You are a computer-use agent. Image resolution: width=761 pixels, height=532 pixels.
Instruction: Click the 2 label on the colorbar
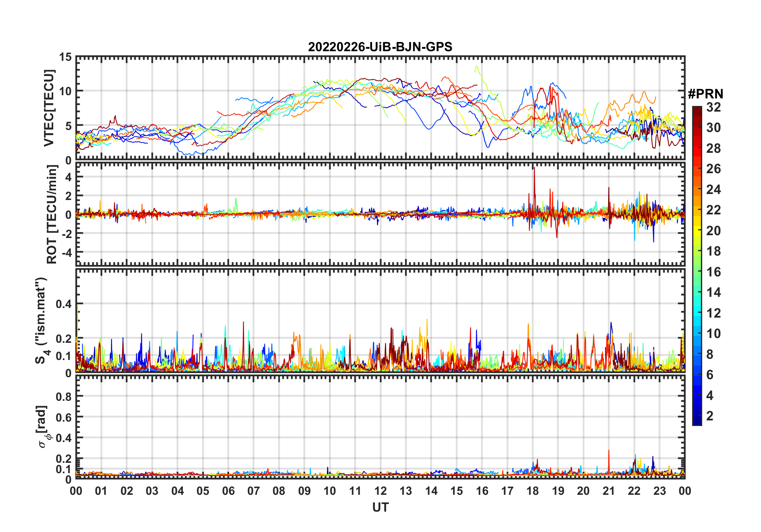pyautogui.click(x=710, y=416)
